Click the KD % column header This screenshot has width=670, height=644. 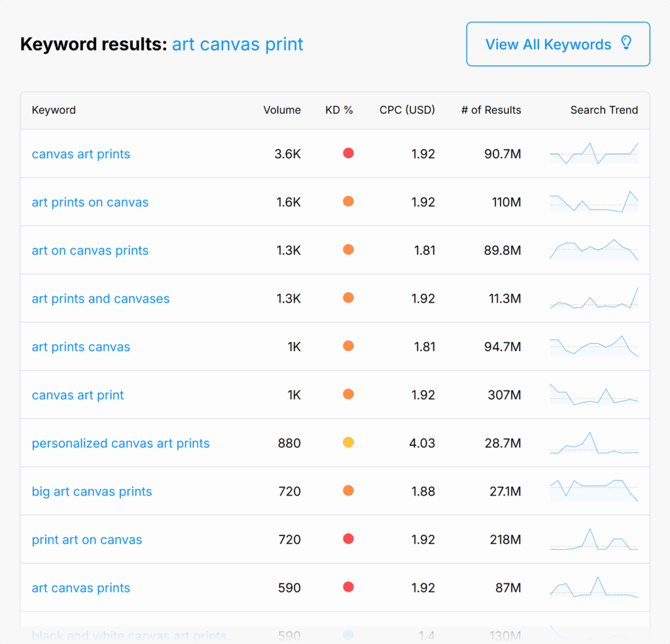[339, 110]
